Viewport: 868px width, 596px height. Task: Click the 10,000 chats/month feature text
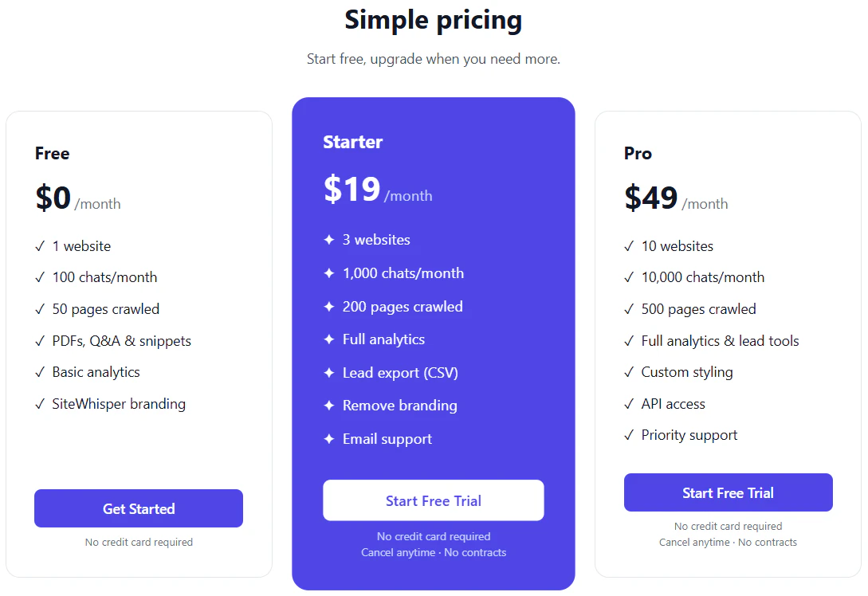tap(702, 277)
